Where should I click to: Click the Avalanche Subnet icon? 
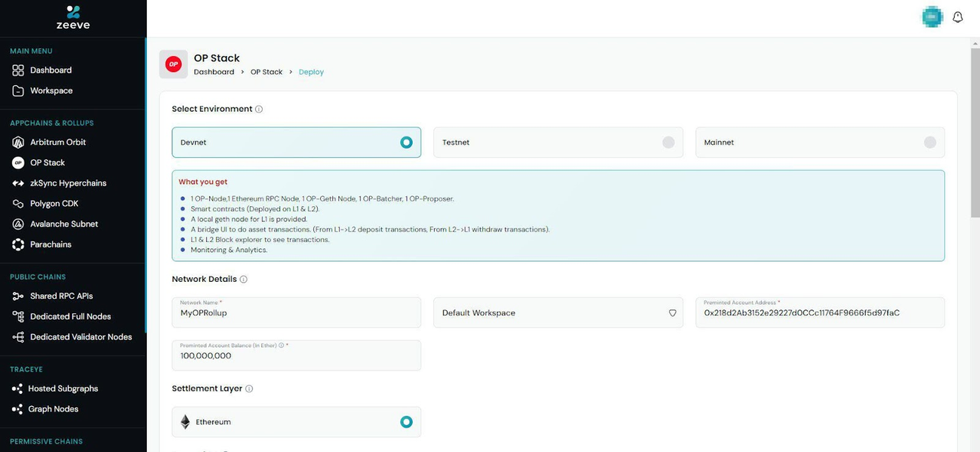[x=18, y=224]
